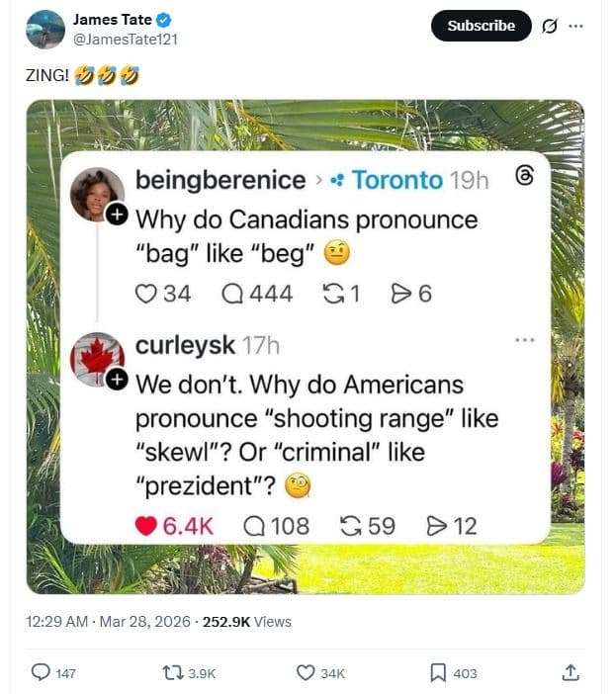Screen dimensions: 616x694
Task: Click the Threads logo in the screenshot
Action: pyautogui.click(x=525, y=177)
